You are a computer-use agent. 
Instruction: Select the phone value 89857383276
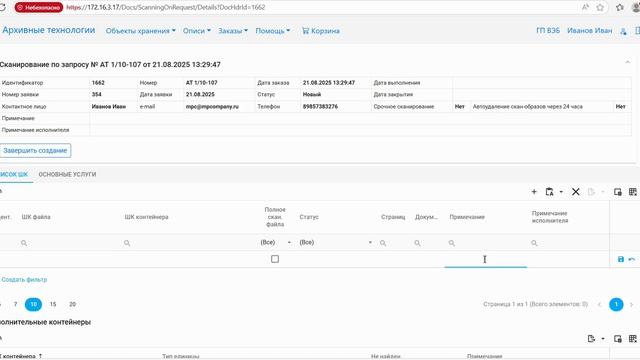coord(320,107)
